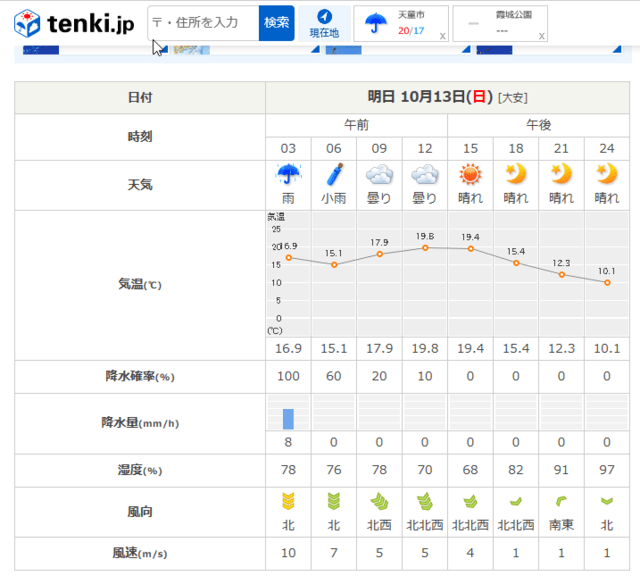Click the wind arrow icon at 15
This screenshot has height=584, width=640.
(x=470, y=502)
